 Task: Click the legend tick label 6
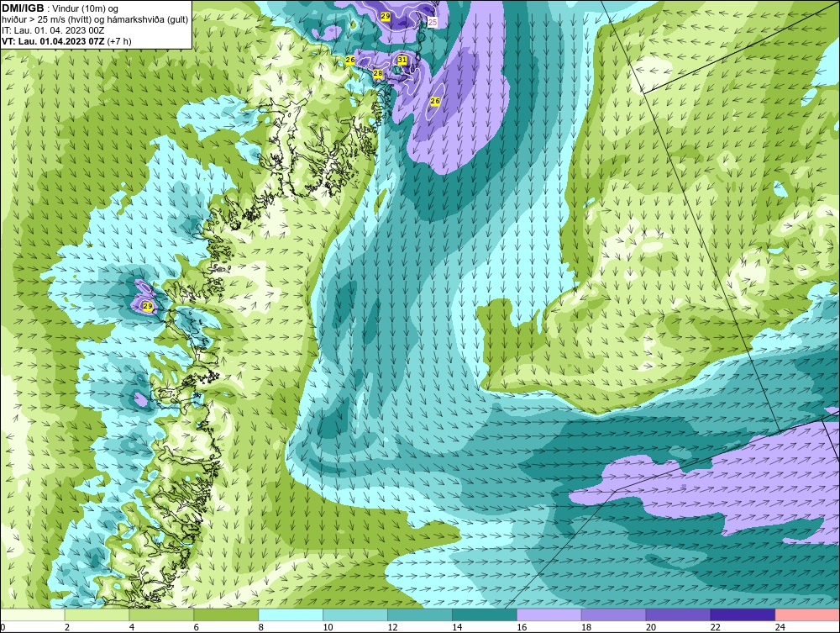click(x=196, y=627)
